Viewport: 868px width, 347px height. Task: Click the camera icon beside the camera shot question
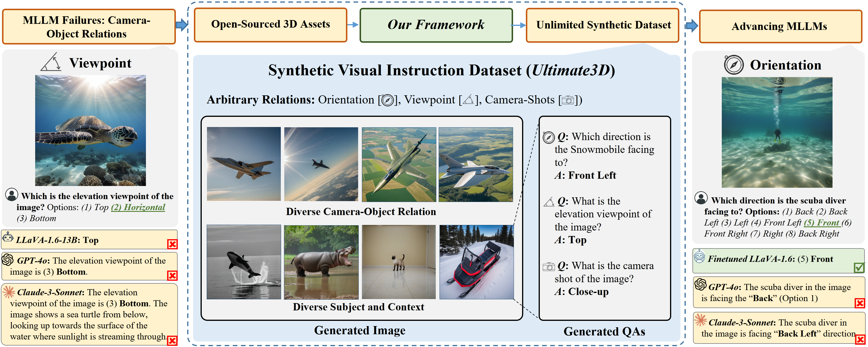click(549, 266)
